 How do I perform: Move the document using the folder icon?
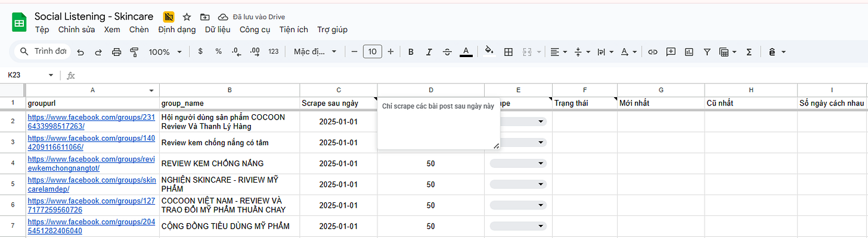pos(205,17)
